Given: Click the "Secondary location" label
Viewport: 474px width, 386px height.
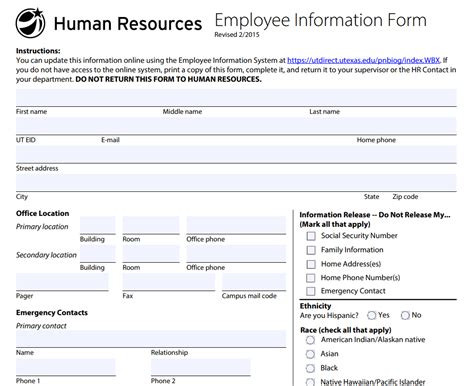Looking at the screenshot, I should tap(46, 255).
